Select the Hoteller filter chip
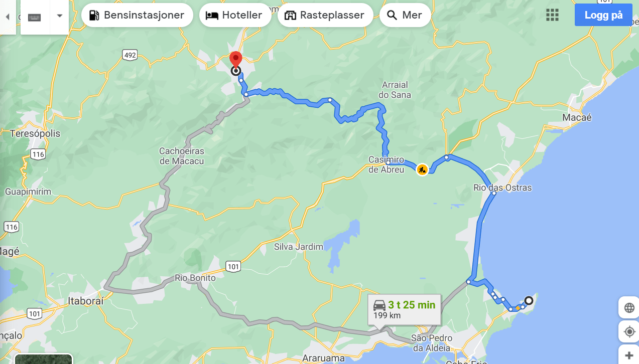 [x=235, y=15]
